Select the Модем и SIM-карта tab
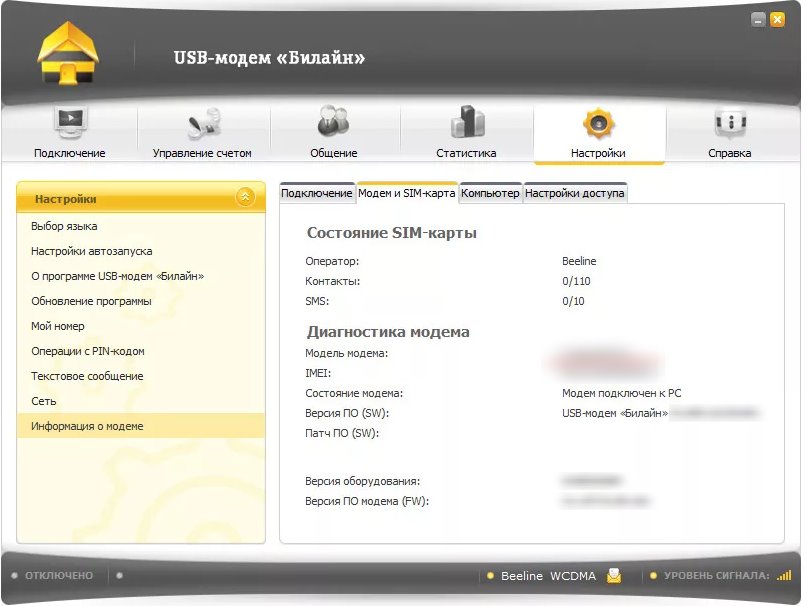The image size is (807, 606). click(x=406, y=192)
